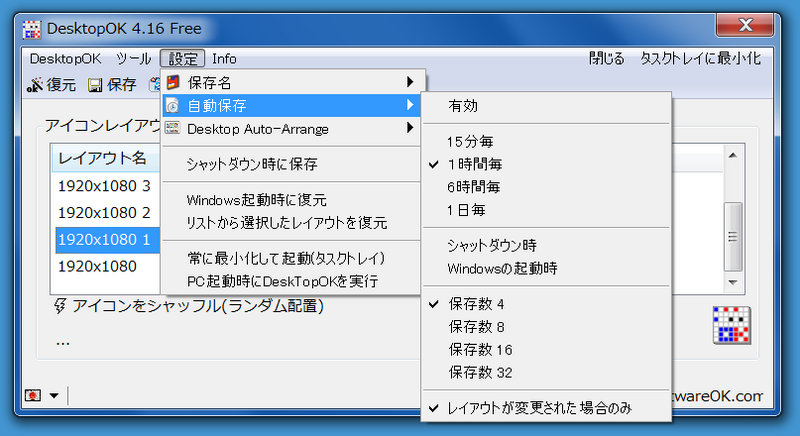Choose Windows起動時に復元 menu entry

[291, 200]
